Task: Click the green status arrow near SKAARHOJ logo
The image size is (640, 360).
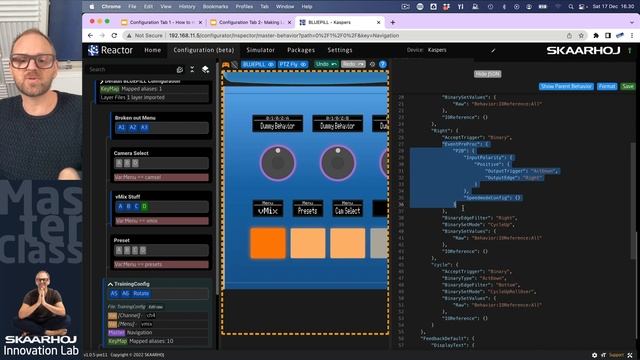Action: (x=629, y=50)
